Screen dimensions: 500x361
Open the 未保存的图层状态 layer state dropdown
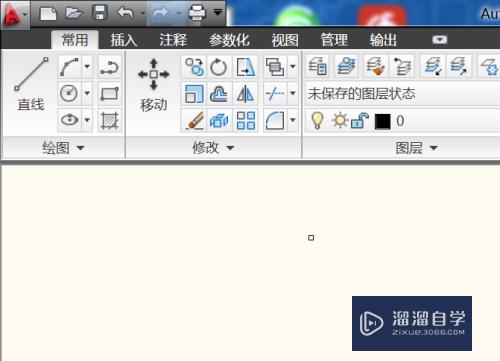tap(402, 94)
